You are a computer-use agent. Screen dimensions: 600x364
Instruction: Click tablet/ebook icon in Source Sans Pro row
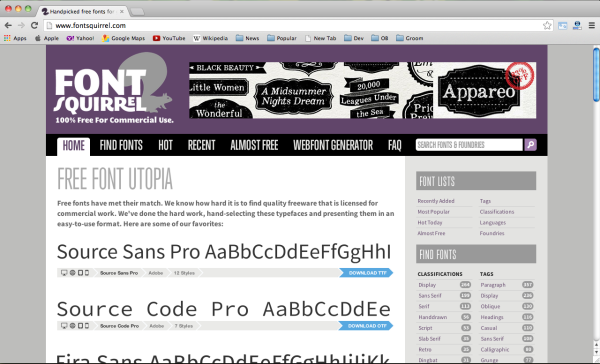[x=80, y=273]
